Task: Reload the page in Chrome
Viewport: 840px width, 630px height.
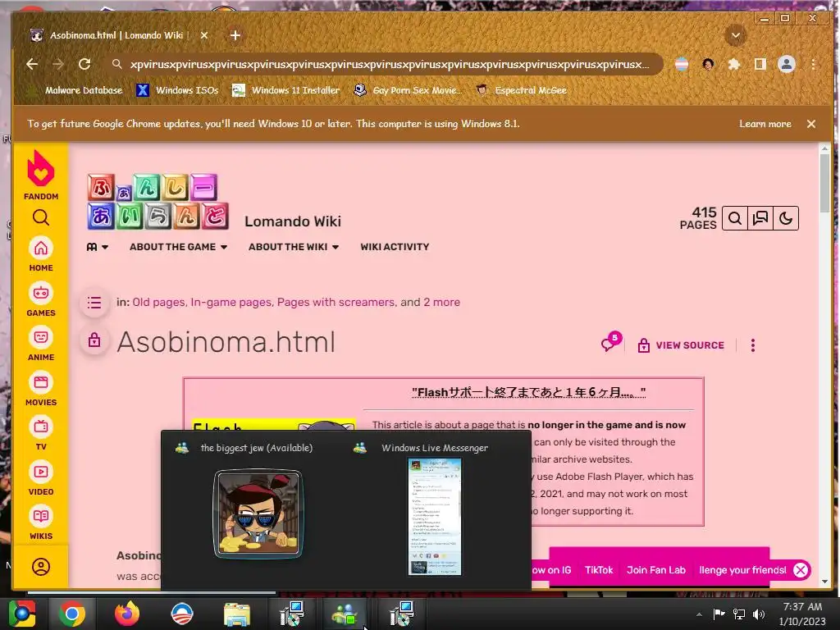Action: 84,64
